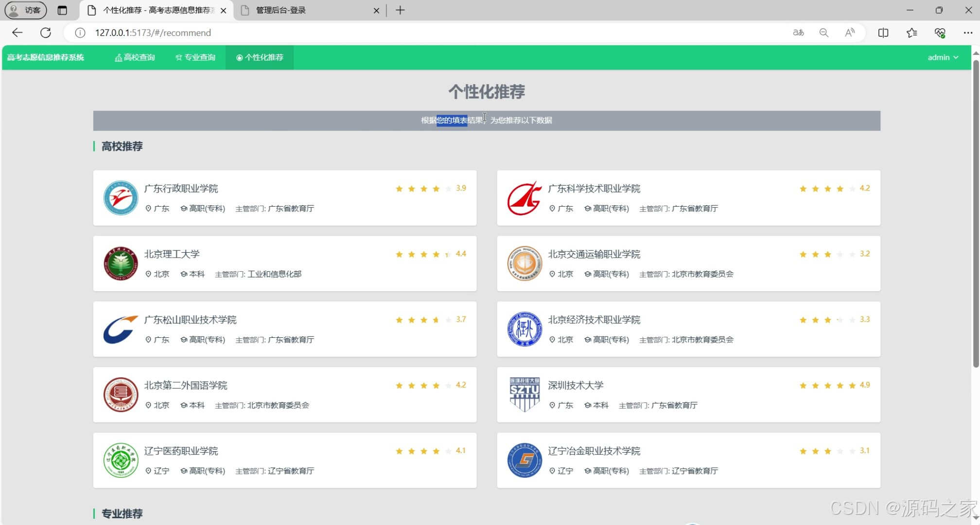Click the 广东科学技术职业学院 logo
Viewport: 980px width, 525px height.
[524, 198]
